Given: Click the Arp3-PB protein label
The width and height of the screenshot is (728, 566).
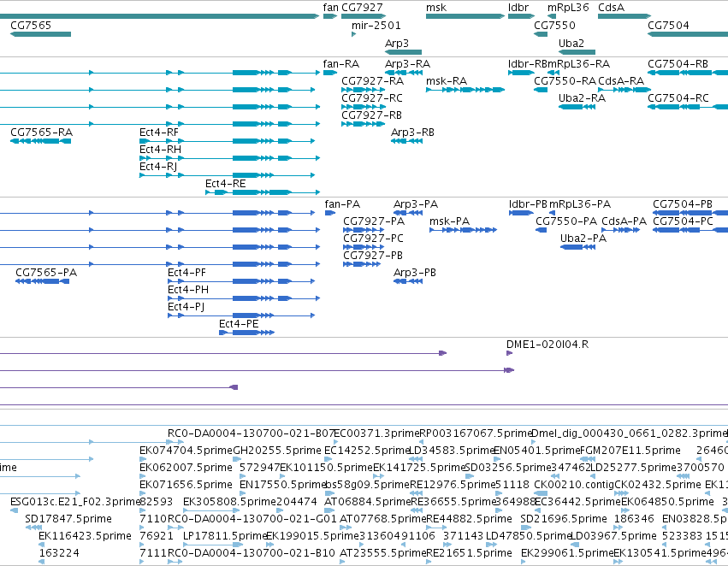Looking at the screenshot, I should click(415, 274).
